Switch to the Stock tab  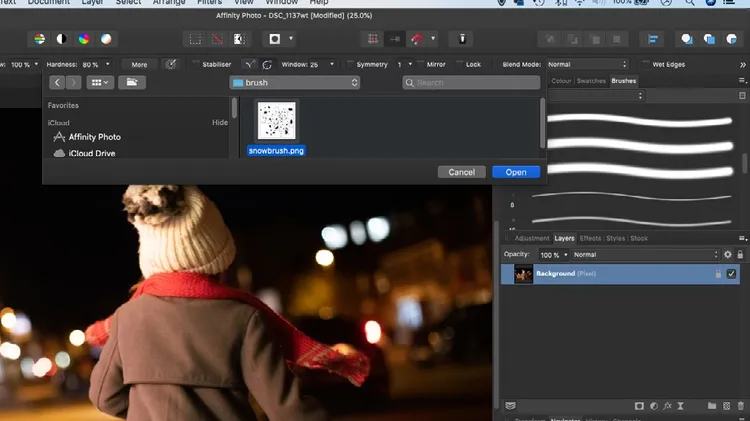tap(639, 238)
